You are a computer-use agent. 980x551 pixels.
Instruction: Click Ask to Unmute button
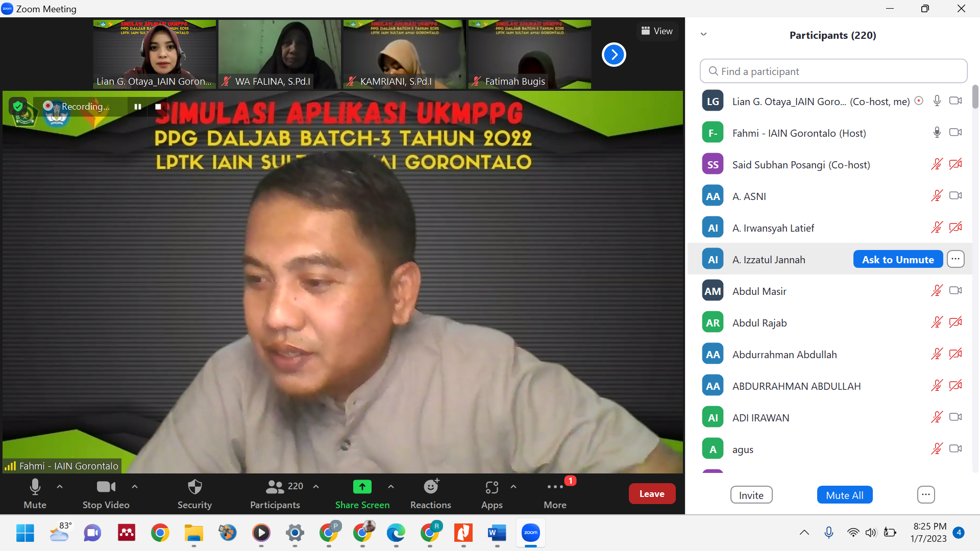pyautogui.click(x=897, y=259)
